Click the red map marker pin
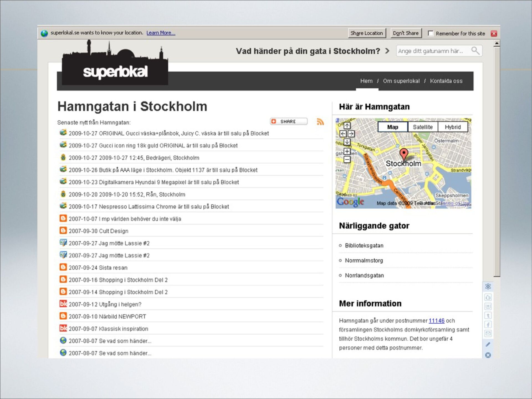This screenshot has height=399, width=532. pos(404,154)
